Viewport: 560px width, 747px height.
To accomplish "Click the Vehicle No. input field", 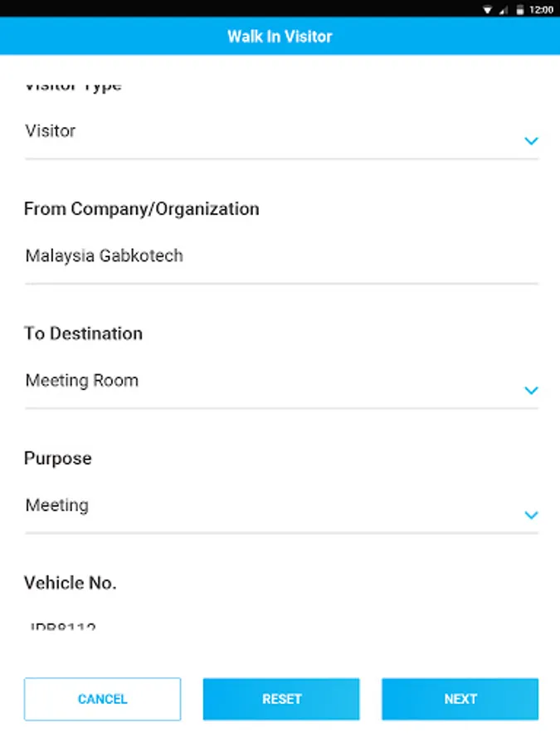I will [x=281, y=625].
